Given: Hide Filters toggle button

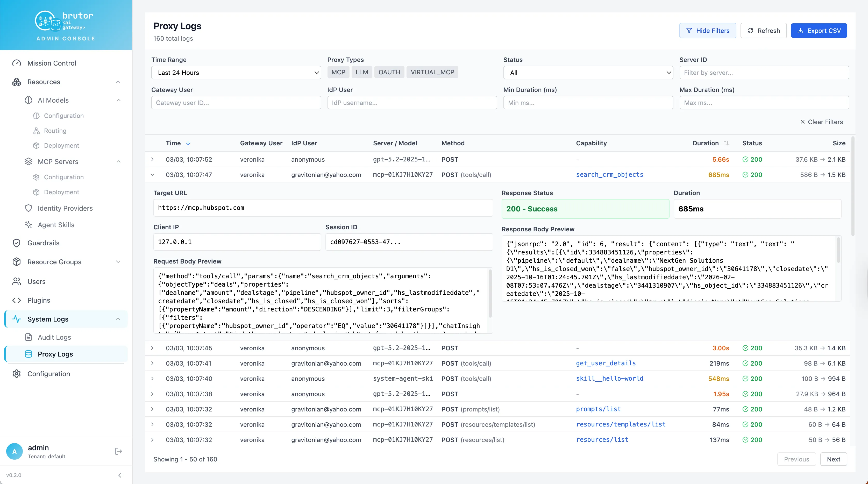Looking at the screenshot, I should tap(708, 31).
